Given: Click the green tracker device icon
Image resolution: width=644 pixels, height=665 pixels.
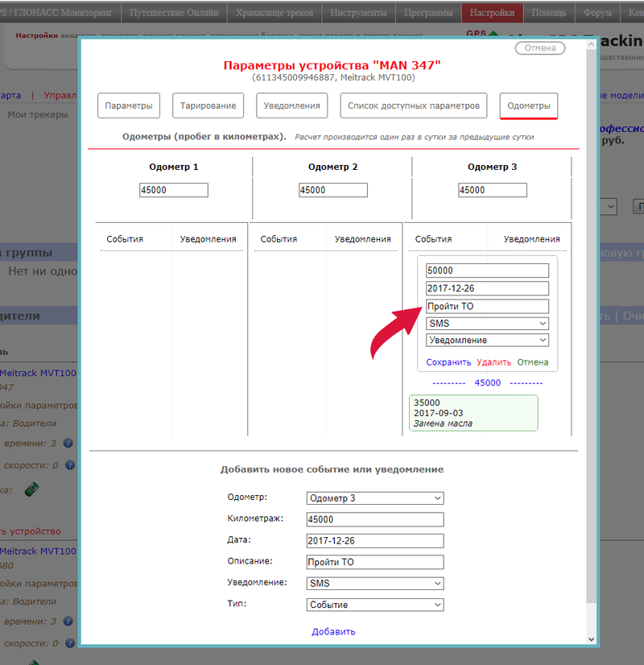Looking at the screenshot, I should 31,488.
